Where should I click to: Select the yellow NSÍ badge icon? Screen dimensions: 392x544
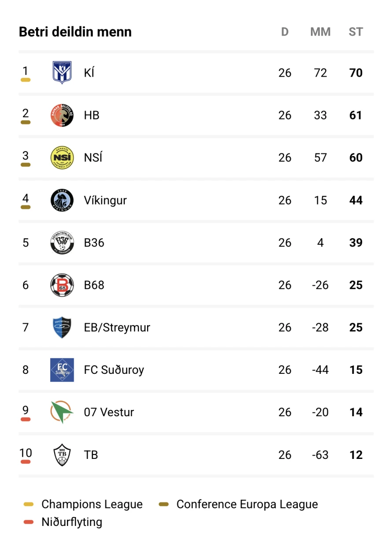pos(62,158)
